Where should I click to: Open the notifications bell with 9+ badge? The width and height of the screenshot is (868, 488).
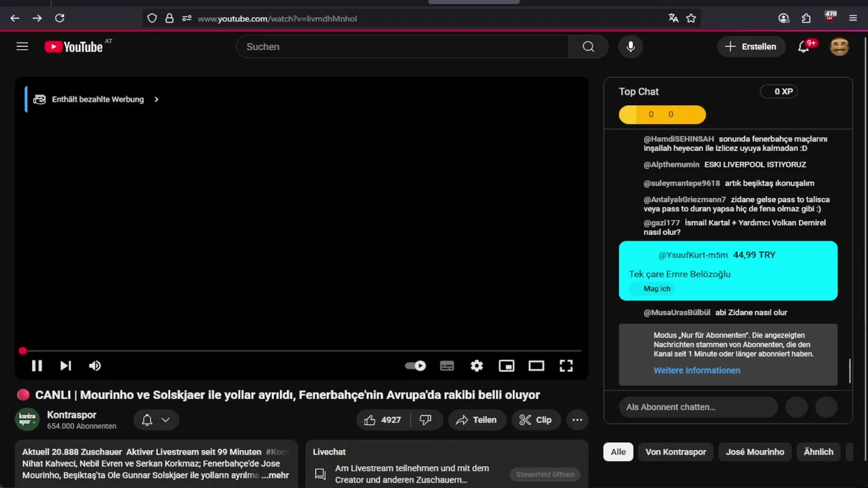pyautogui.click(x=804, y=46)
